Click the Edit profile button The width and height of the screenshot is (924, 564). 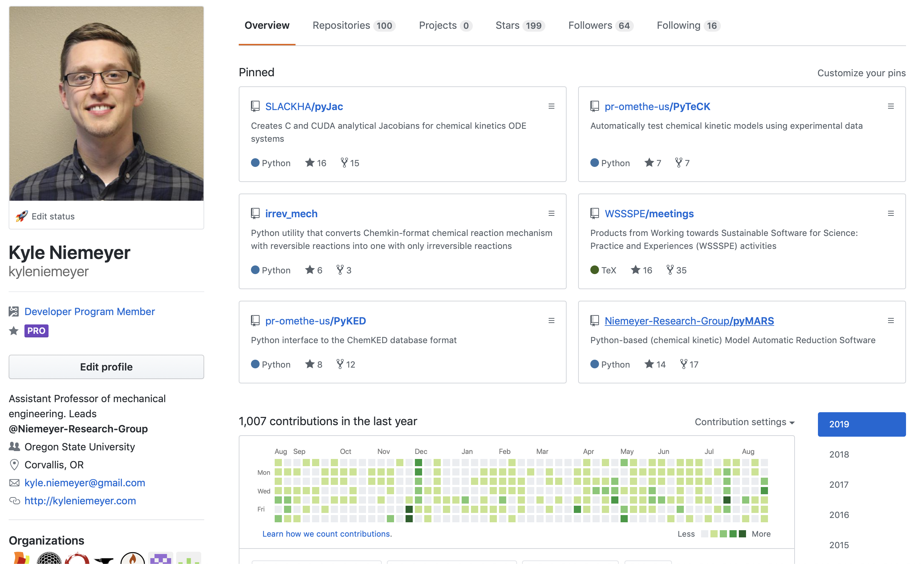click(x=106, y=367)
